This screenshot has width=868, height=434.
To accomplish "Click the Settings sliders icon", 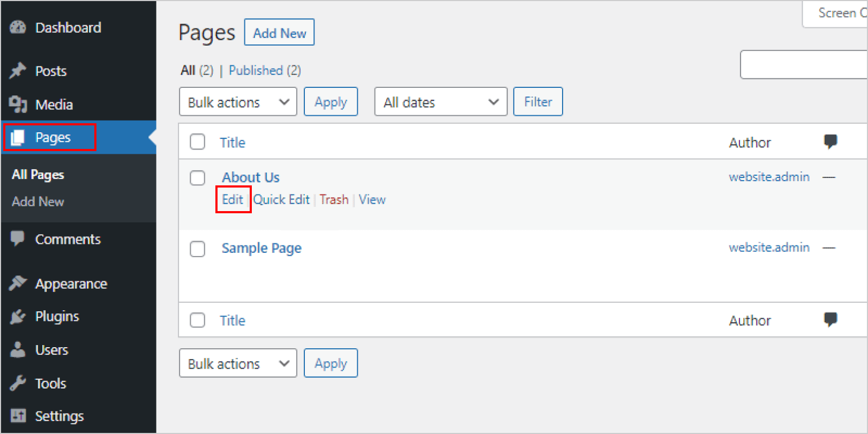I will [18, 416].
